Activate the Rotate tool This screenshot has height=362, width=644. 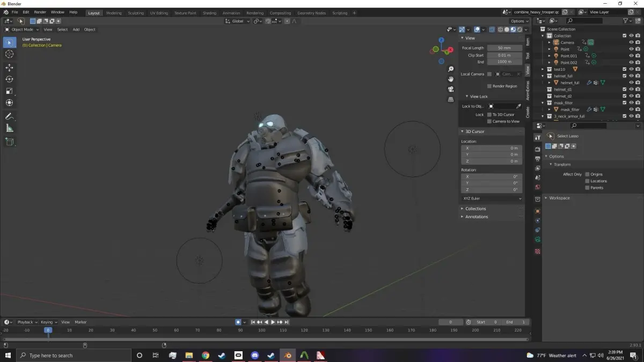pyautogui.click(x=9, y=79)
